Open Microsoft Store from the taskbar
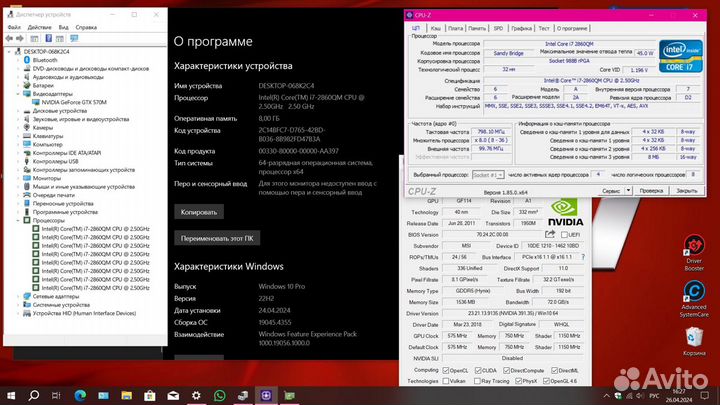Viewport: 720px width, 405px height. coord(150,395)
